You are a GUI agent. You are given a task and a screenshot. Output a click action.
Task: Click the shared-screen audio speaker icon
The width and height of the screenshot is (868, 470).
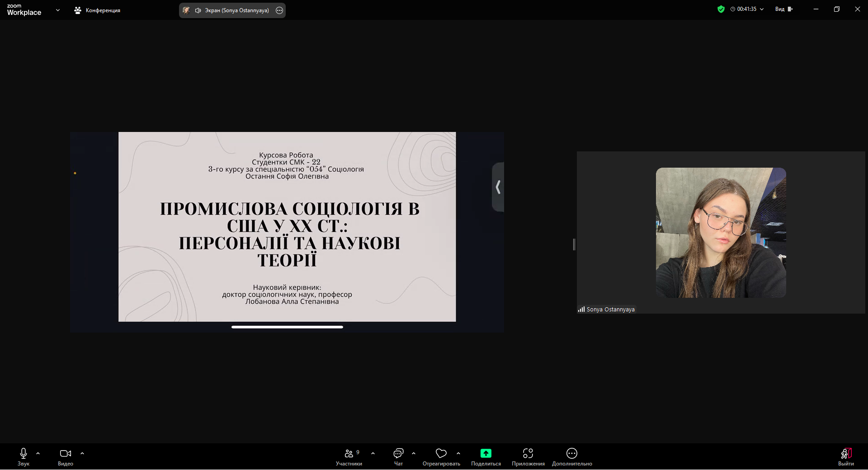tap(198, 10)
